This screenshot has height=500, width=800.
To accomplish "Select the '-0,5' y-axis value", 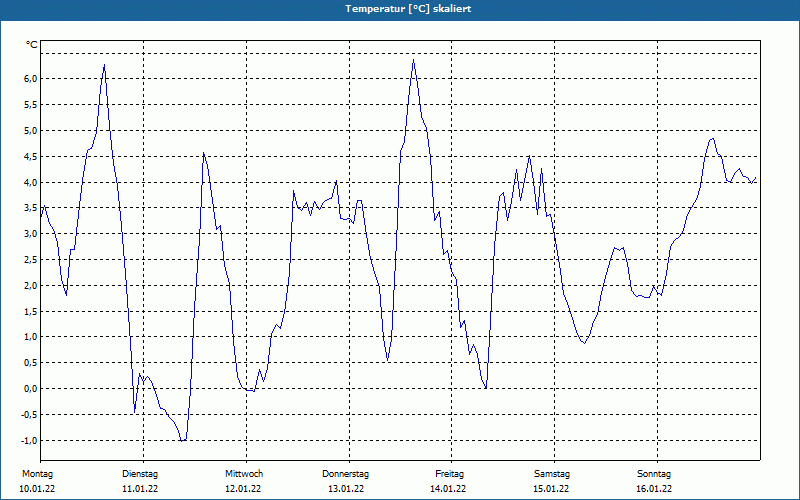I will (x=30, y=415).
